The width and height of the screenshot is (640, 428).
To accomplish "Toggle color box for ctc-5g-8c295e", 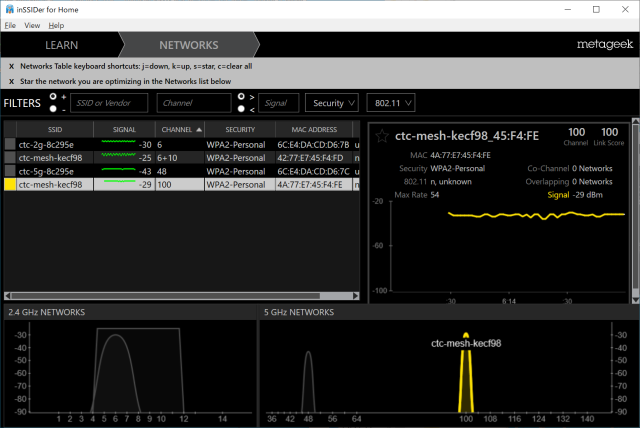I will [10, 171].
